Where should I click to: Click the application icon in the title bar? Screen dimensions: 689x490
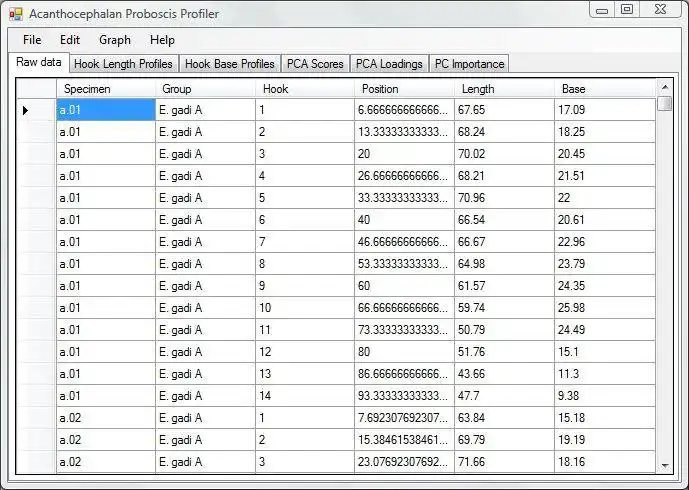(x=16, y=15)
